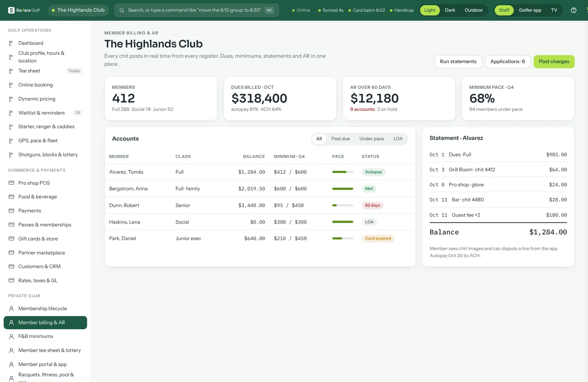Switch theme to Dark mode
The height and width of the screenshot is (382, 588).
(450, 10)
